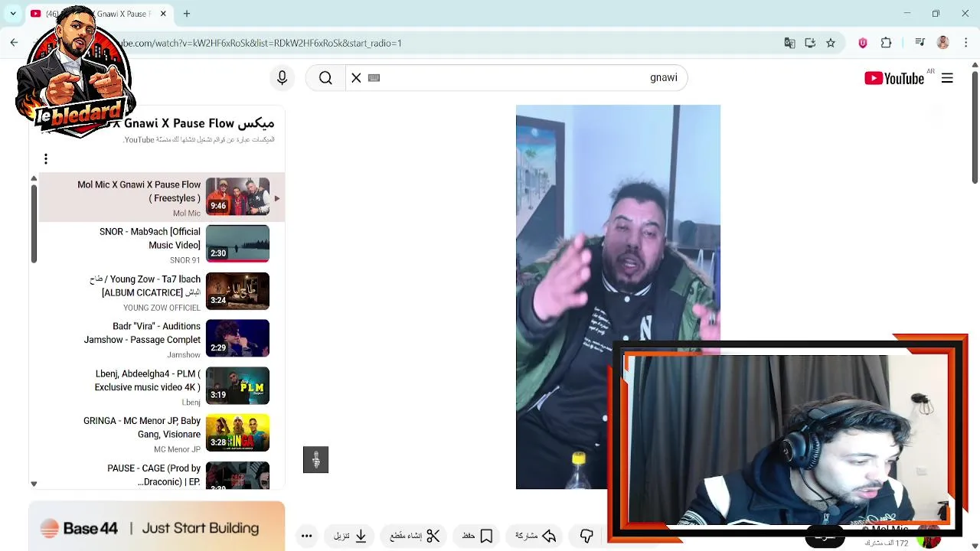Click the Create clip (إنشاء مقطع) scissors button
Image resolution: width=980 pixels, height=551 pixels.
[415, 536]
